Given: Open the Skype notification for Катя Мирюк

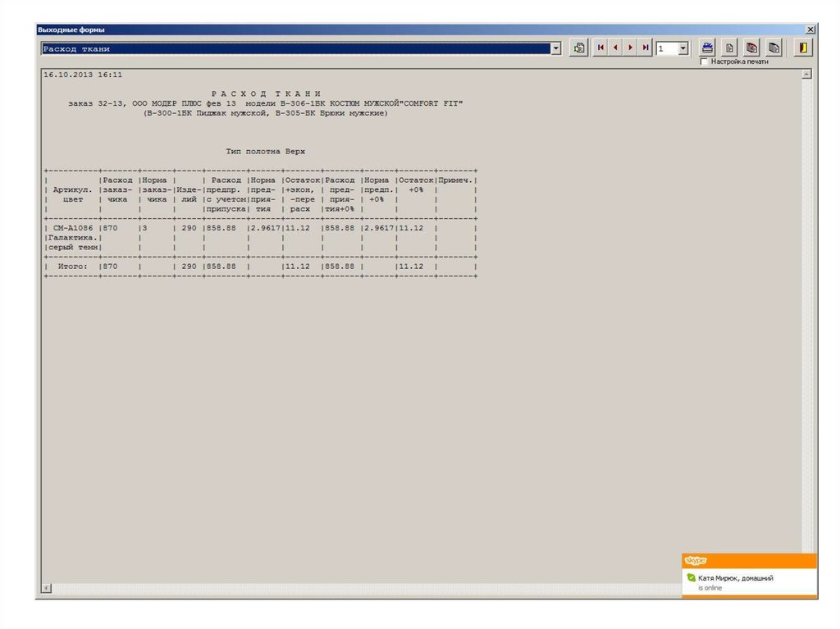Looking at the screenshot, I should (735, 578).
